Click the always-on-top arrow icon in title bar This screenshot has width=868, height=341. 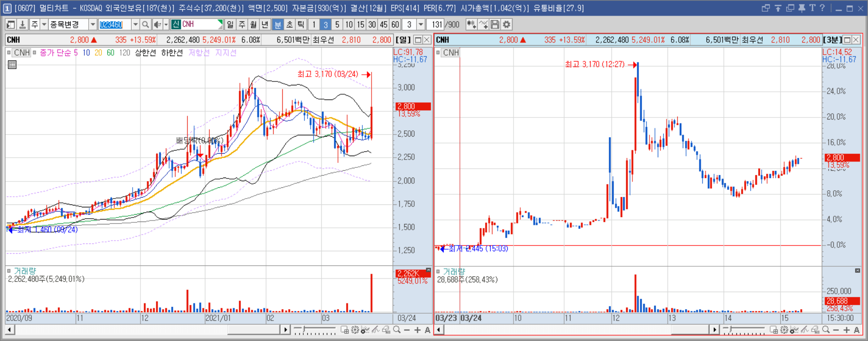click(x=778, y=8)
